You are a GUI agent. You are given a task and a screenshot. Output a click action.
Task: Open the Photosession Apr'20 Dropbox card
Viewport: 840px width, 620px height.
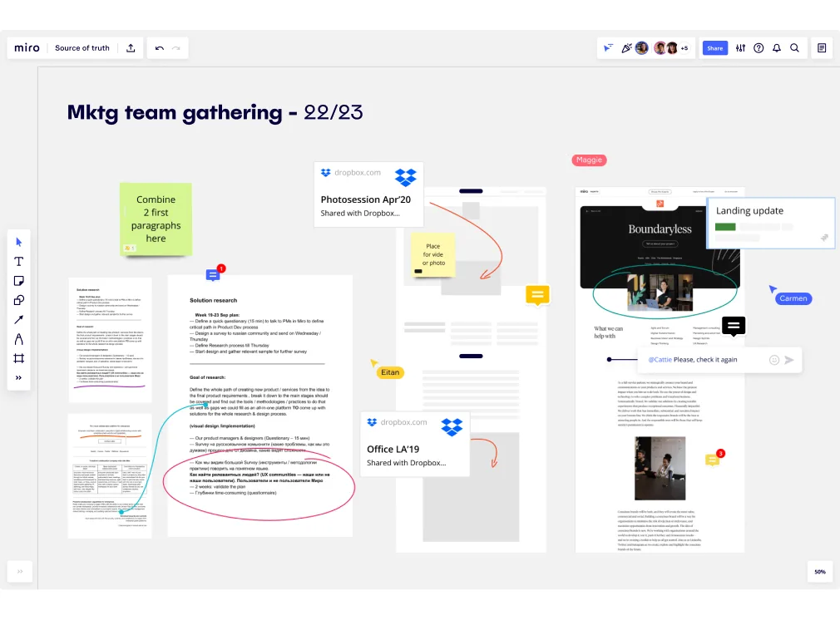coord(368,194)
